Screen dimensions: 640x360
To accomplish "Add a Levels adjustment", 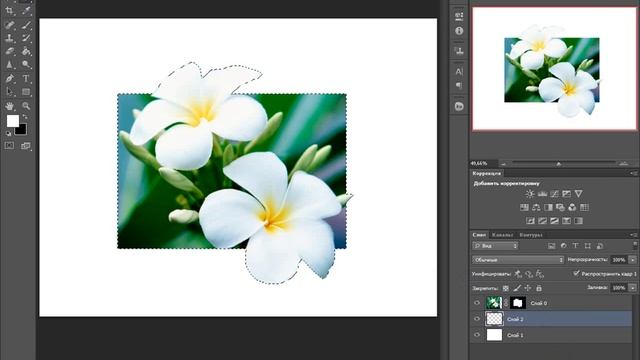I will 542,194.
